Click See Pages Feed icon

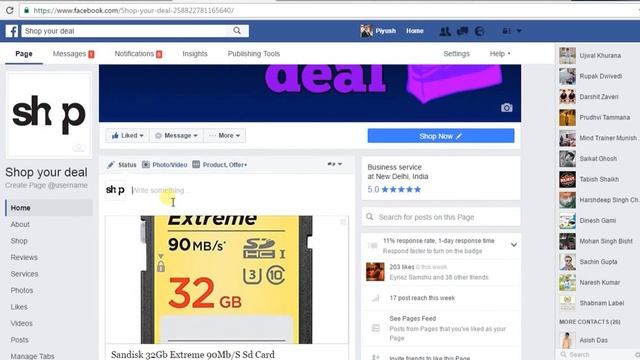click(x=376, y=328)
